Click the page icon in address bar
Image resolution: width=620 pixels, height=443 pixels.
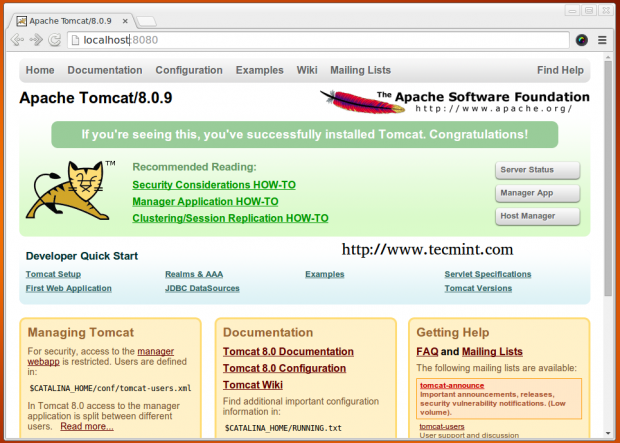[x=75, y=40]
